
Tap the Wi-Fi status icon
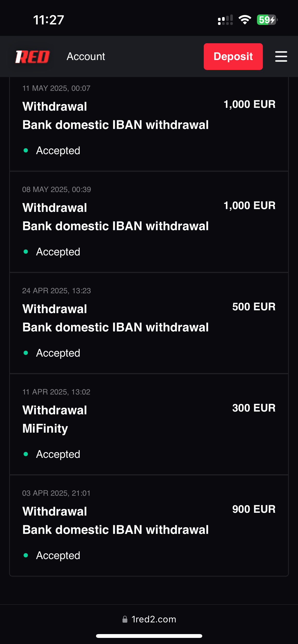(245, 20)
